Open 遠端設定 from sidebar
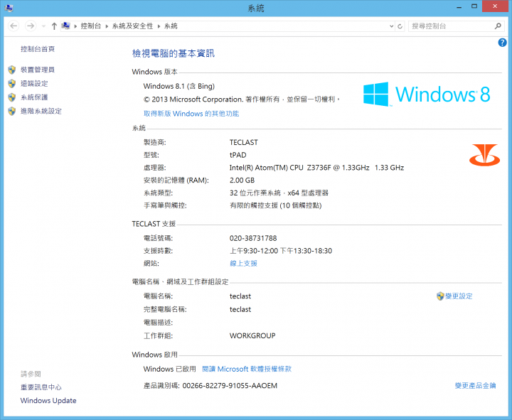Screen dimensions: 512x420 click(34, 84)
